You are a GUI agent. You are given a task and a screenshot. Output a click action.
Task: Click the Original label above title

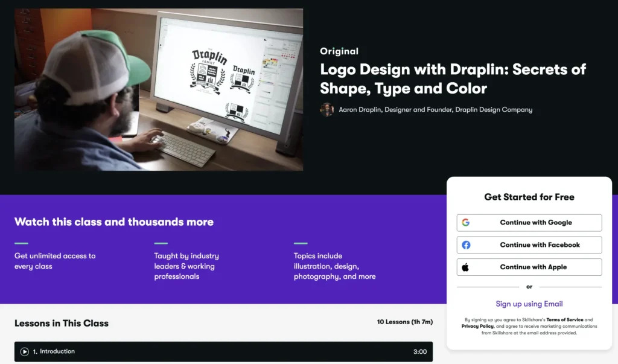(339, 51)
